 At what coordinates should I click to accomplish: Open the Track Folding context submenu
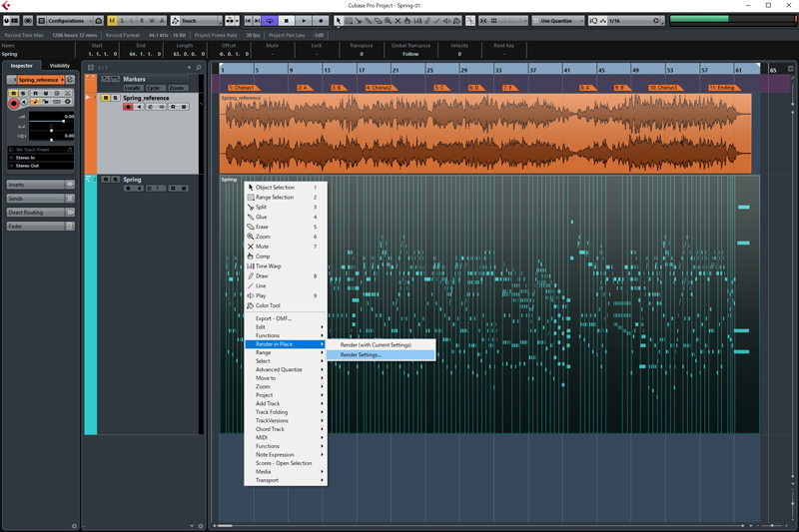click(x=286, y=412)
